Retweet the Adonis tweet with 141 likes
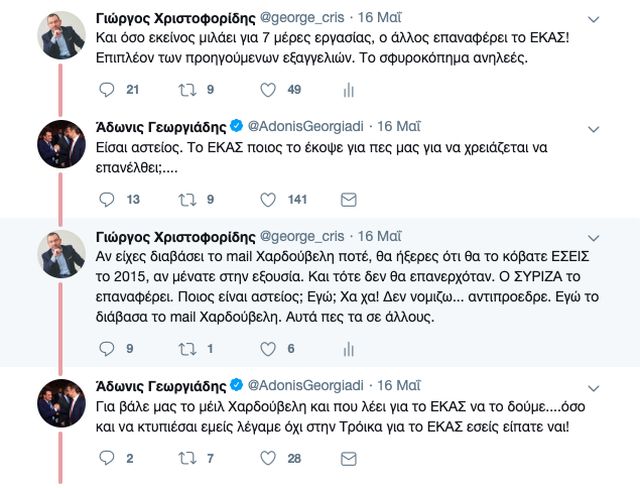Viewport: 640px width, 488px height. click(185, 199)
